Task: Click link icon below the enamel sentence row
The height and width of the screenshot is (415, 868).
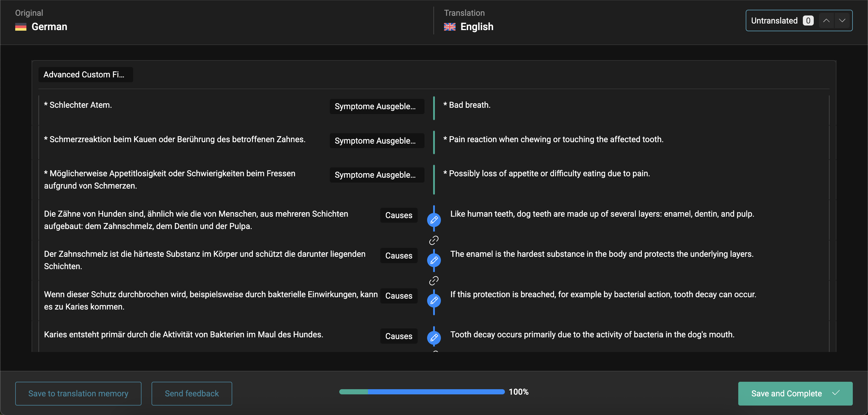Action: [434, 280]
